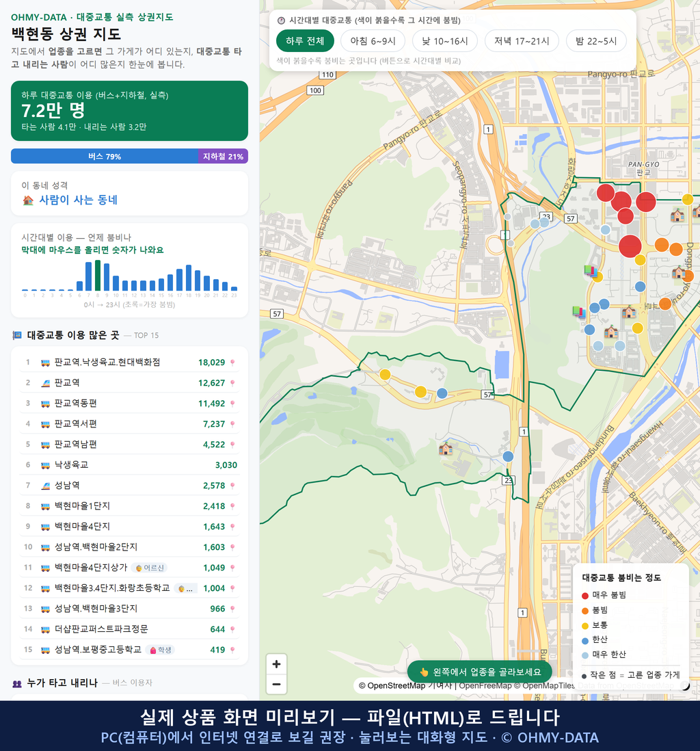Image resolution: width=700 pixels, height=751 pixels.
Task: Show the 밤 22~5시 crowd view
Action: point(596,41)
